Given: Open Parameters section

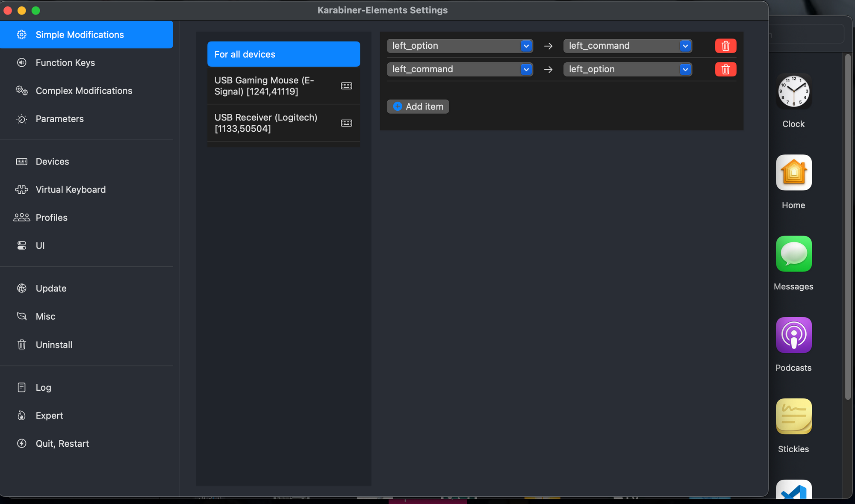Looking at the screenshot, I should click(86, 119).
